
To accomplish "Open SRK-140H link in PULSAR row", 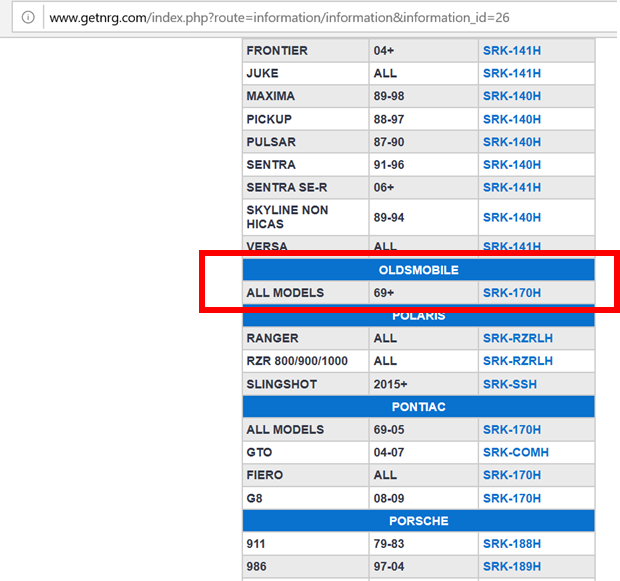I will point(512,142).
